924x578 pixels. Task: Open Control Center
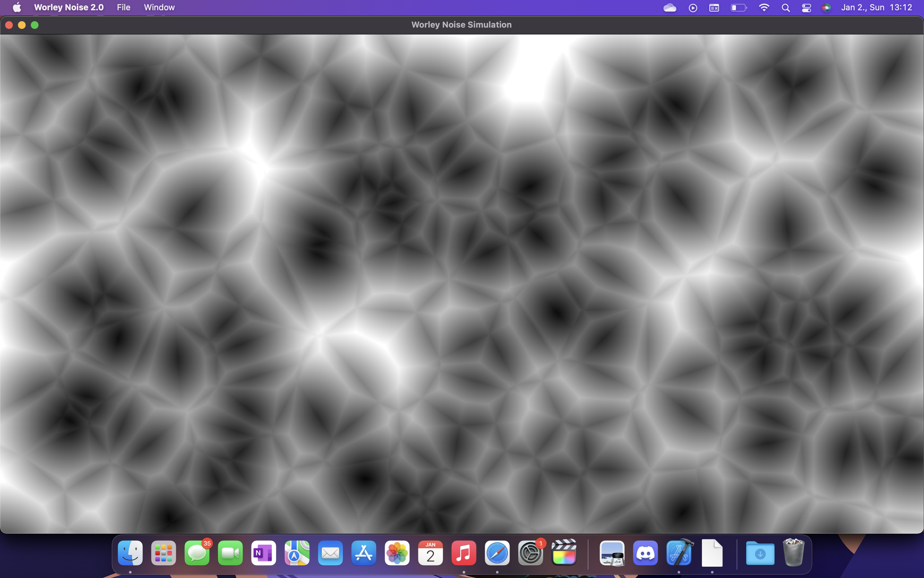(806, 8)
